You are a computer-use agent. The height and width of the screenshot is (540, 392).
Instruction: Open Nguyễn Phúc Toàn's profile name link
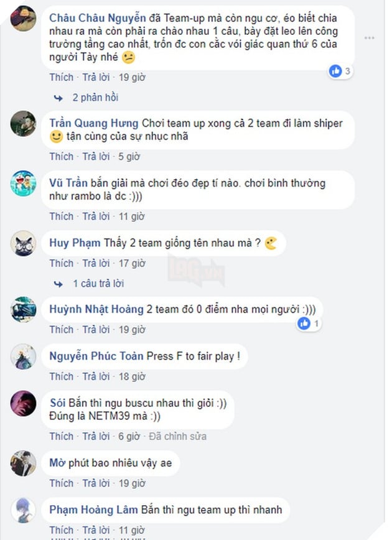click(x=93, y=356)
